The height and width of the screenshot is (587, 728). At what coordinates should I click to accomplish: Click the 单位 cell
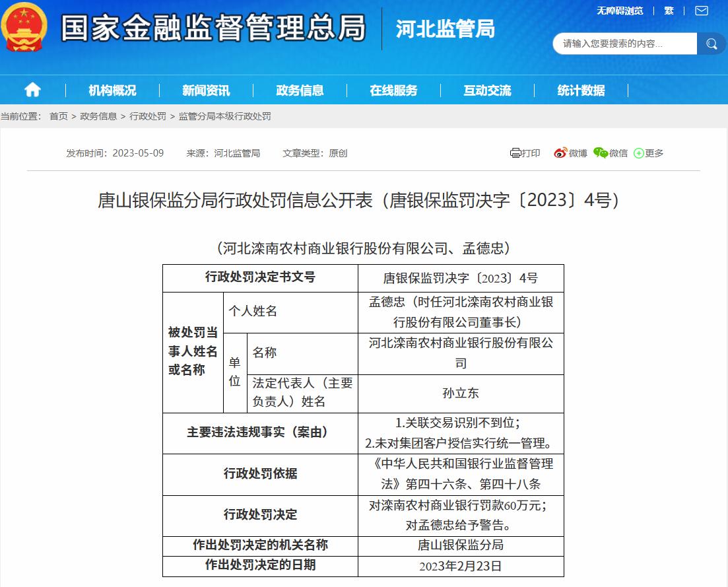(x=235, y=372)
